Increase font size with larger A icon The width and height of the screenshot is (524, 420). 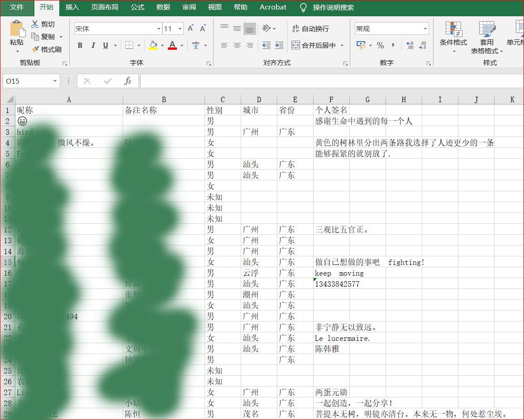(191, 29)
